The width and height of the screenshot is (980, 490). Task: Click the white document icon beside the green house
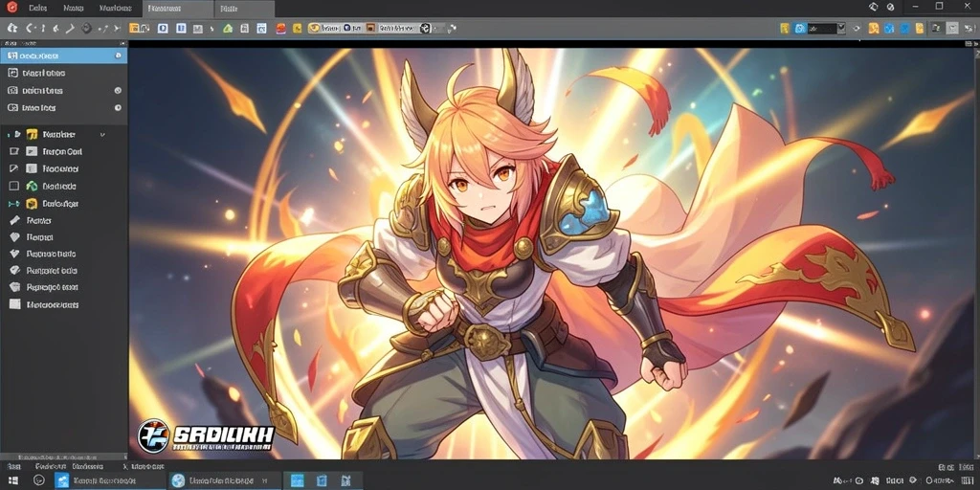pos(245,28)
